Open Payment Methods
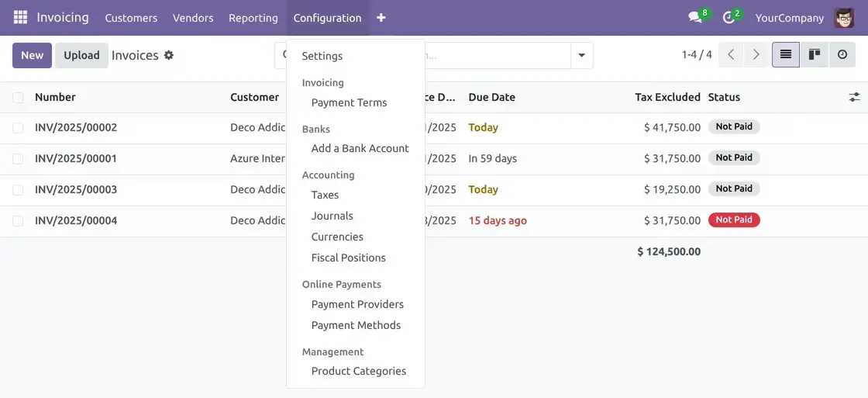The width and height of the screenshot is (868, 398). tap(356, 325)
